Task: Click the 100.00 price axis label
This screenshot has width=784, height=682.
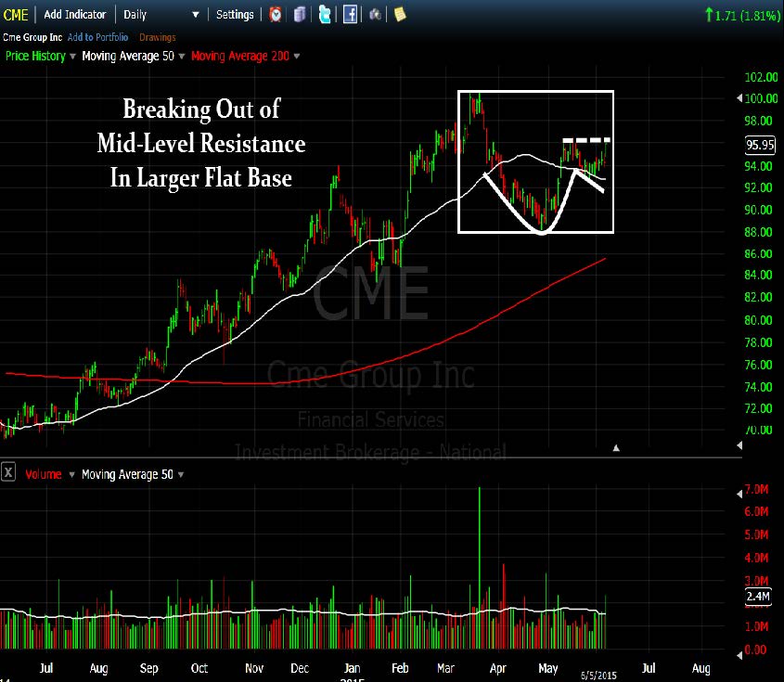Action: (x=761, y=98)
